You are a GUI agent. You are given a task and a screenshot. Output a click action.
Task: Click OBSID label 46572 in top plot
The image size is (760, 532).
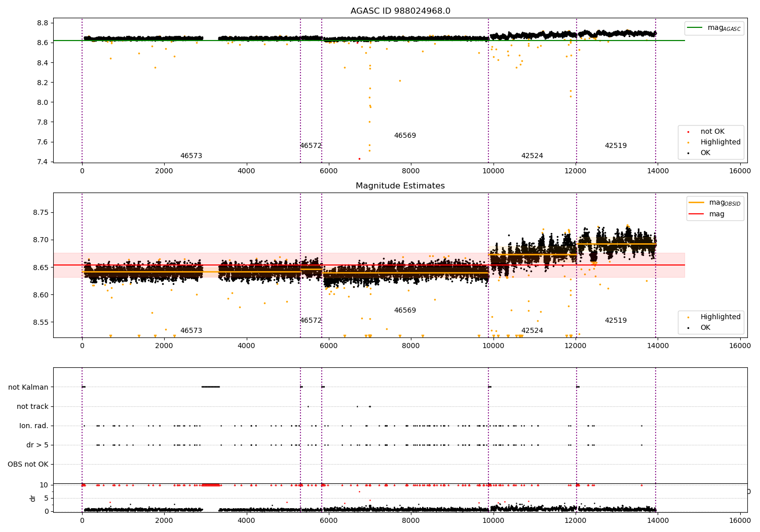[x=311, y=146]
